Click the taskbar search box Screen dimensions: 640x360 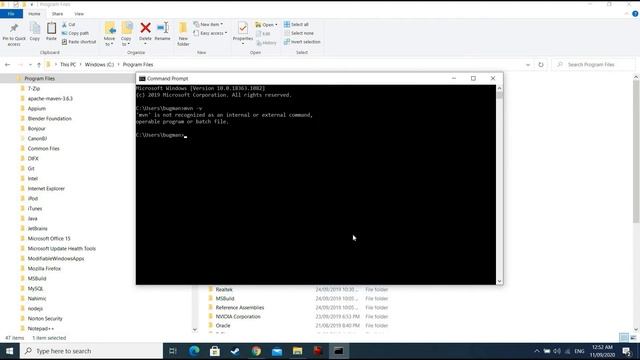coord(91,351)
